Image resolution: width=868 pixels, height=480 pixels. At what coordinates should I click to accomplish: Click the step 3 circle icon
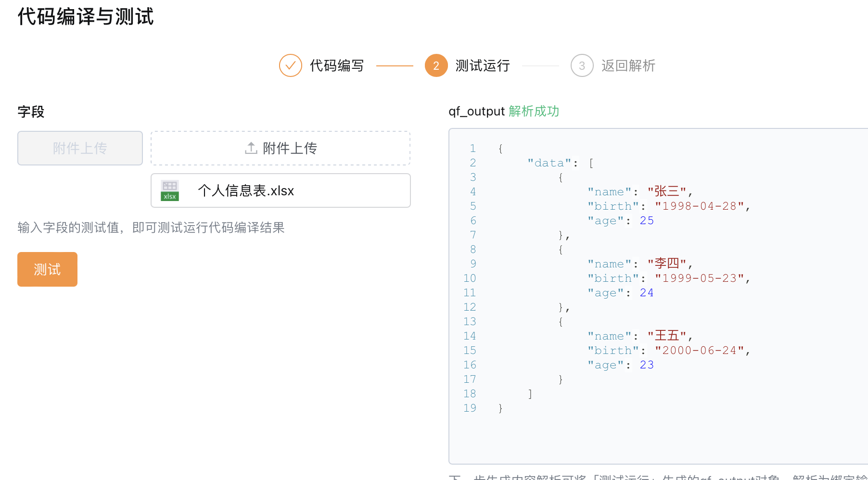[x=582, y=65]
